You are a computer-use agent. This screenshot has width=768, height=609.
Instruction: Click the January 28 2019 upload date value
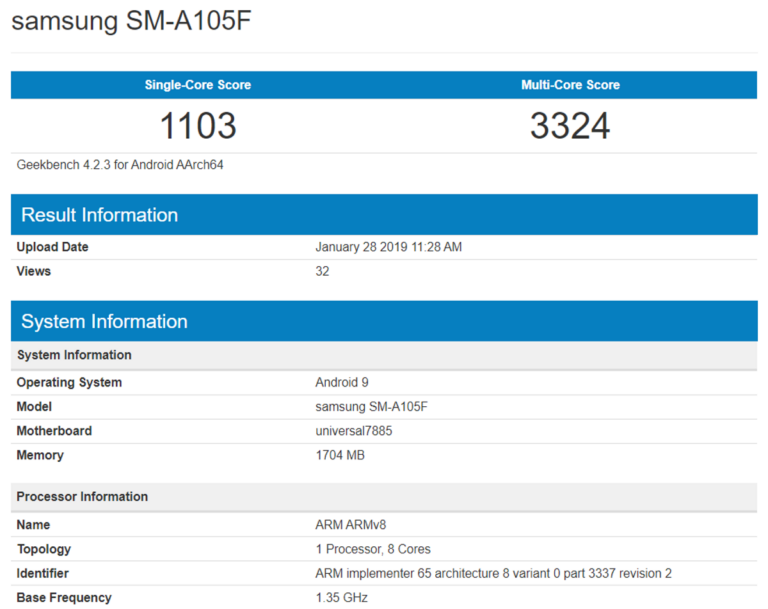388,247
